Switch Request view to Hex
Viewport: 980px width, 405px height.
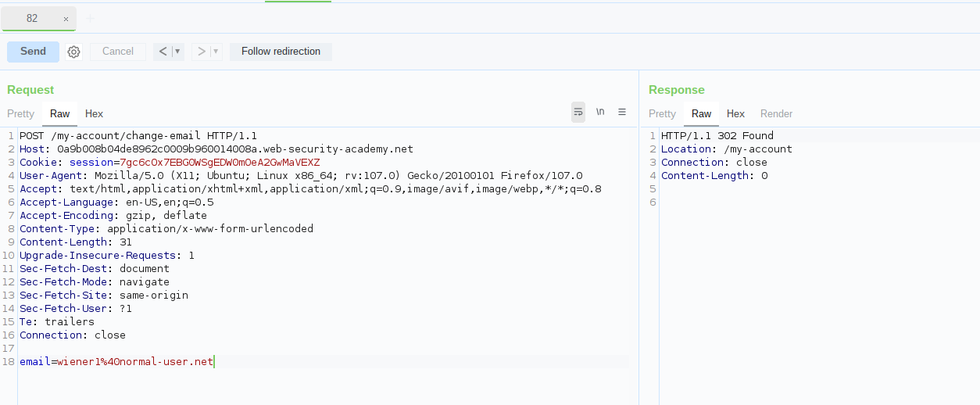tap(95, 114)
